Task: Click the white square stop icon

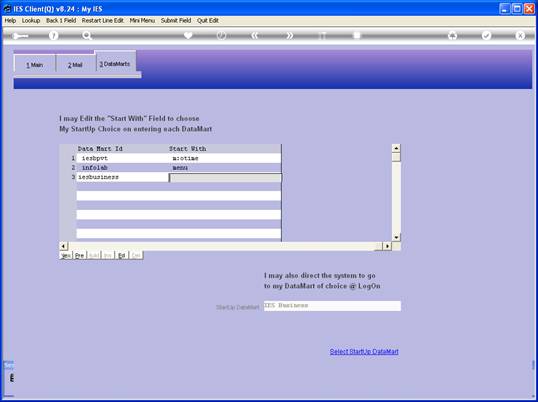Action: point(357,35)
